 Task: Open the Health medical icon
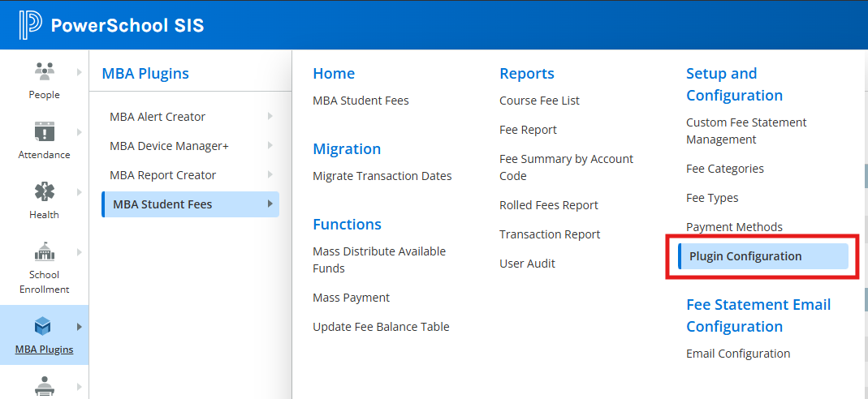pyautogui.click(x=44, y=192)
